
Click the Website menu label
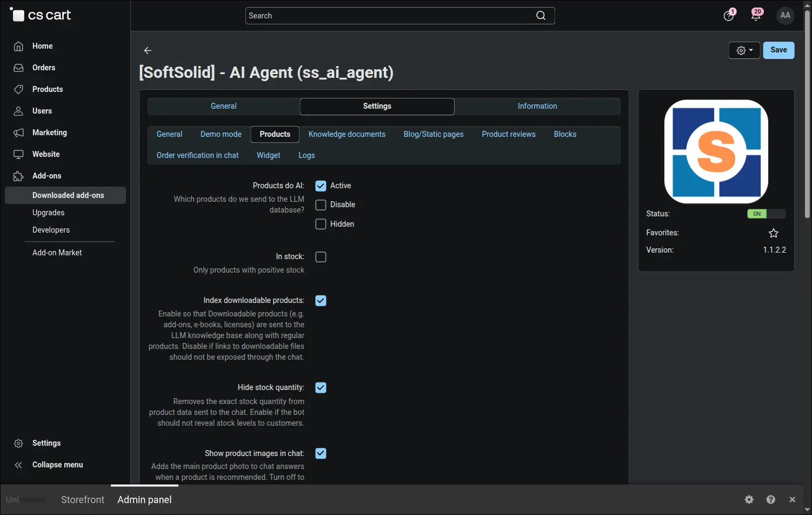click(x=46, y=154)
